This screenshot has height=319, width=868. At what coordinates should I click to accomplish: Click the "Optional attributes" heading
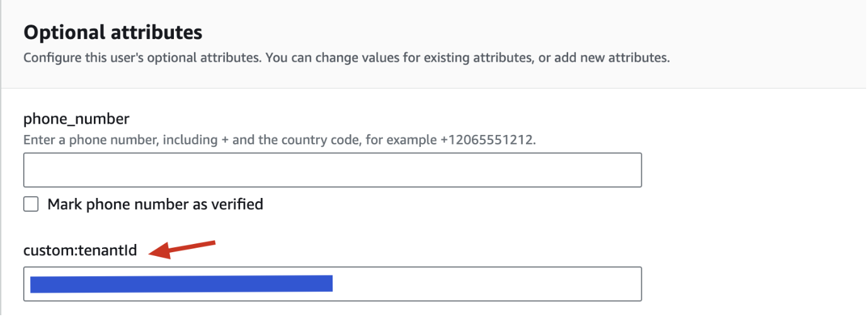(x=113, y=32)
